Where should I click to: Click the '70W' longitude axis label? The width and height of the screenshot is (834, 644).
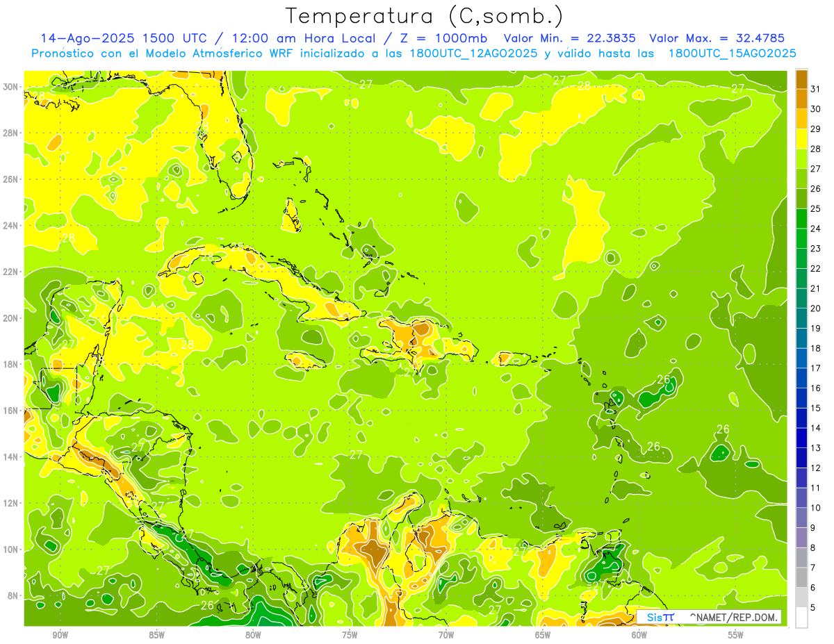click(x=446, y=635)
